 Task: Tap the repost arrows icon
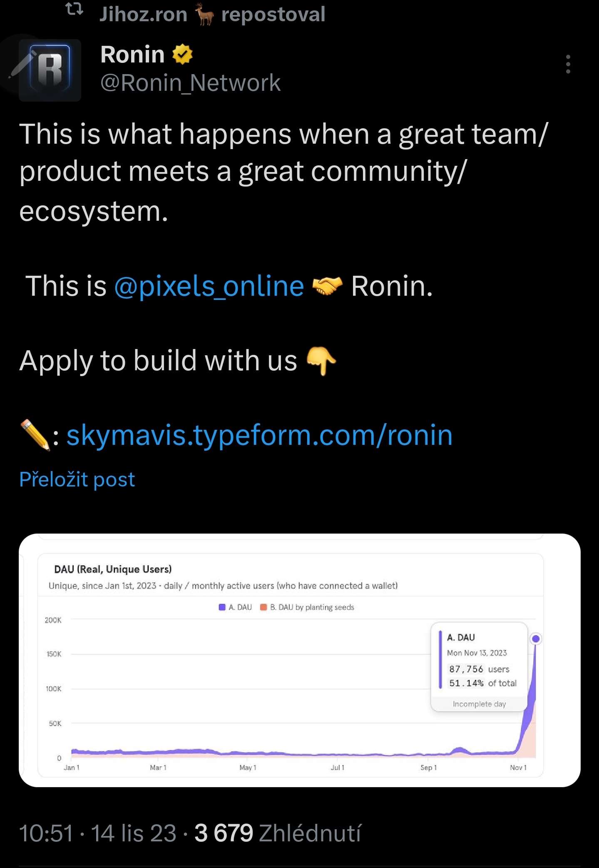coord(75,10)
